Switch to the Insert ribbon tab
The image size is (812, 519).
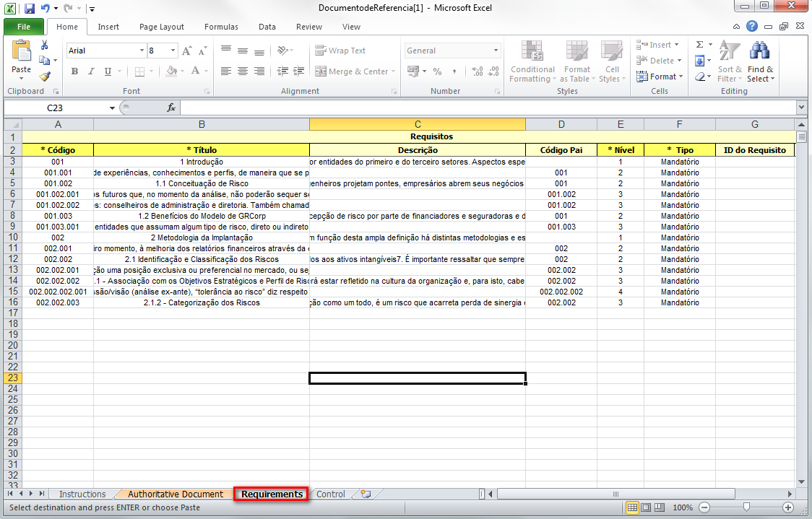pos(108,27)
